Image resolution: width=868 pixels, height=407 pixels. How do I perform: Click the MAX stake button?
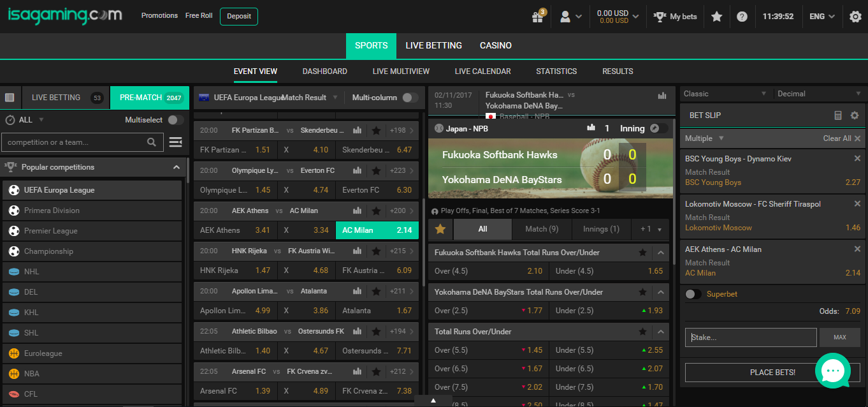click(x=840, y=337)
